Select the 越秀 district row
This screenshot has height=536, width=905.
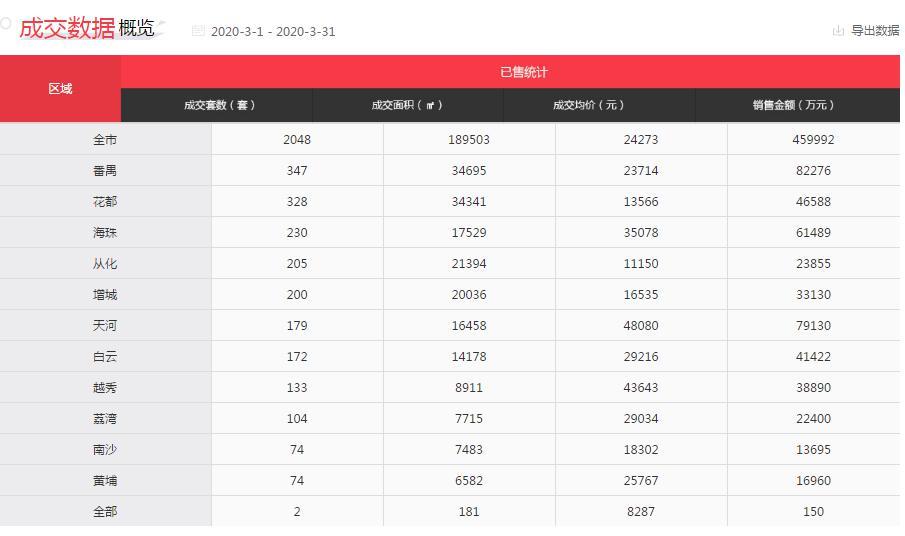click(105, 388)
